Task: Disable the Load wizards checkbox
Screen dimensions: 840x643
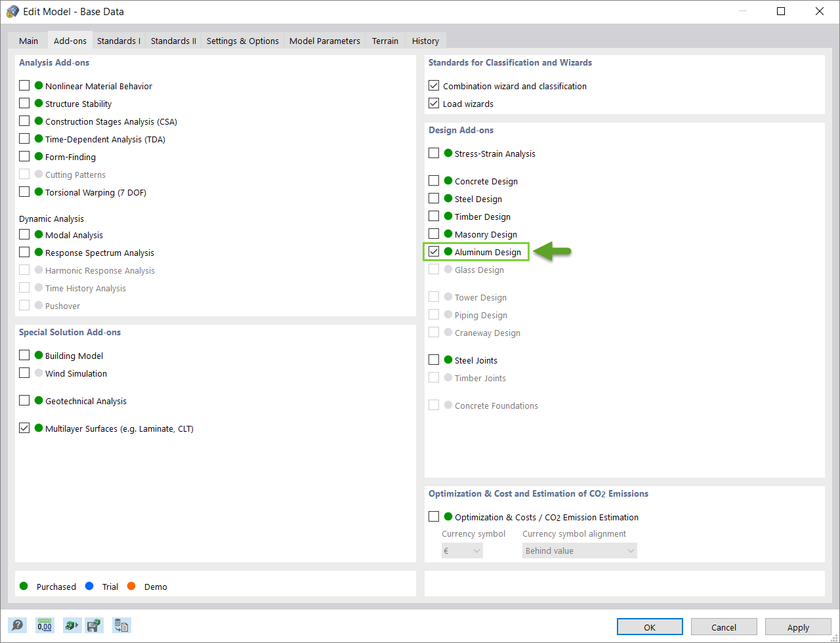Action: click(434, 103)
